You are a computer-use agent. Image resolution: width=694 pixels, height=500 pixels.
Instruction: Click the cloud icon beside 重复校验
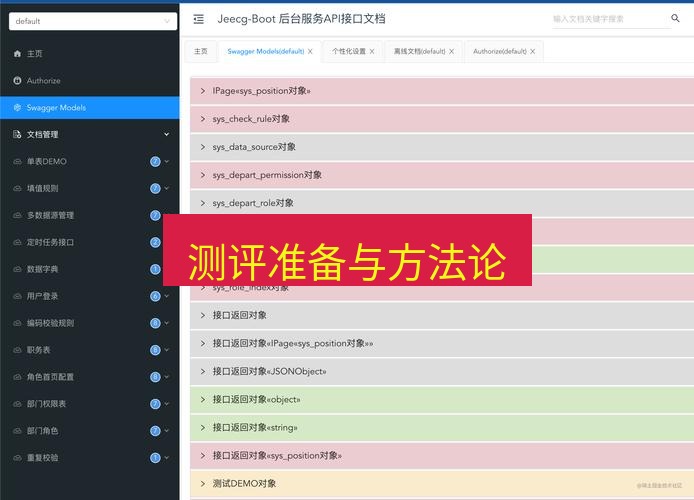17,458
